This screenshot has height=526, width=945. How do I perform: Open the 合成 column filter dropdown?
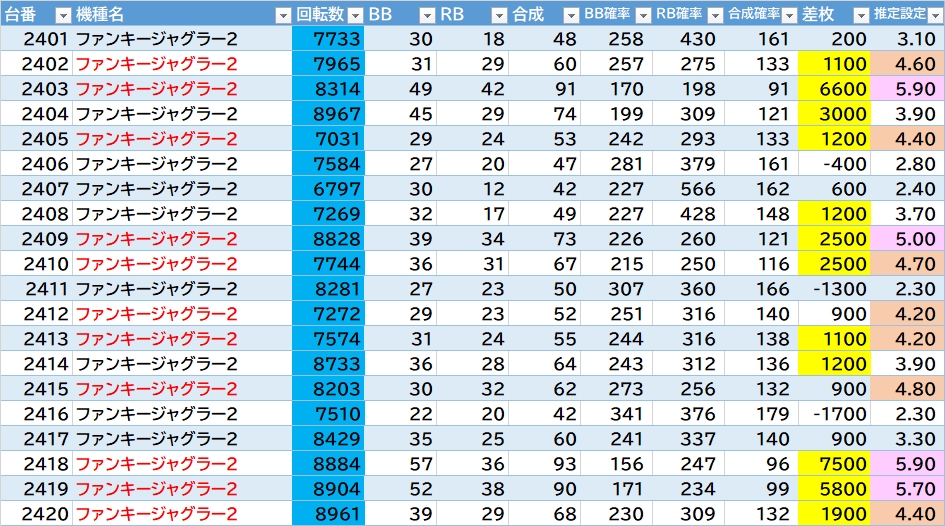click(x=571, y=16)
